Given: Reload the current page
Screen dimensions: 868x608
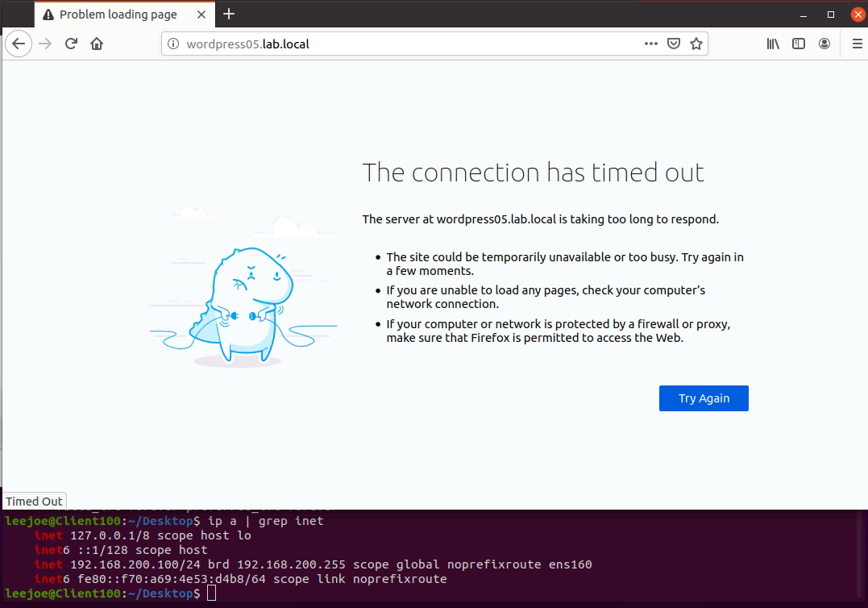Looking at the screenshot, I should point(71,44).
